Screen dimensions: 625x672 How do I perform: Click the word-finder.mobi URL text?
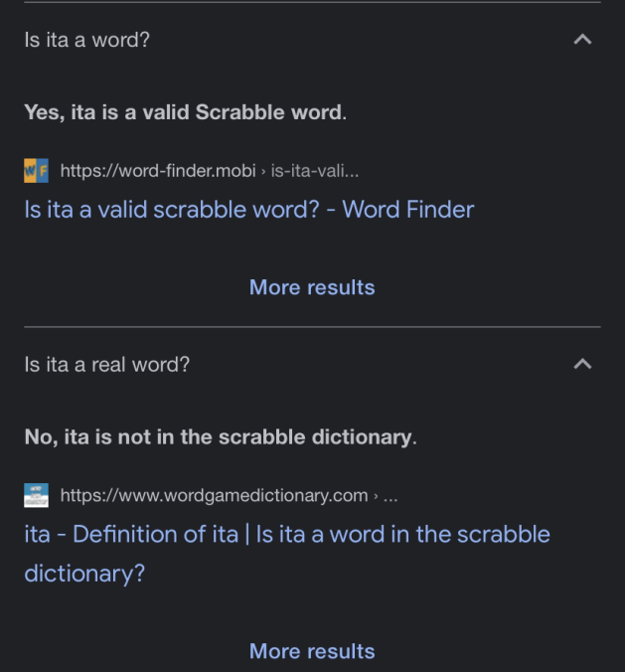click(x=158, y=171)
